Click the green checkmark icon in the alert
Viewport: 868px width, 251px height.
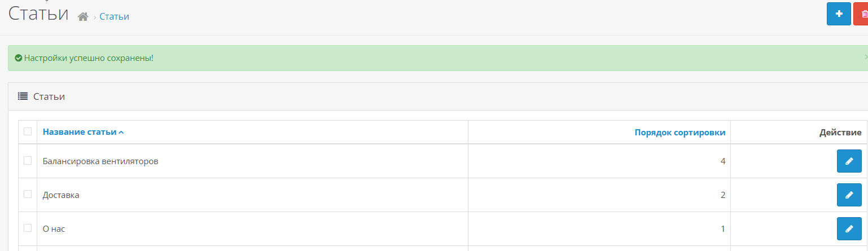click(x=19, y=58)
